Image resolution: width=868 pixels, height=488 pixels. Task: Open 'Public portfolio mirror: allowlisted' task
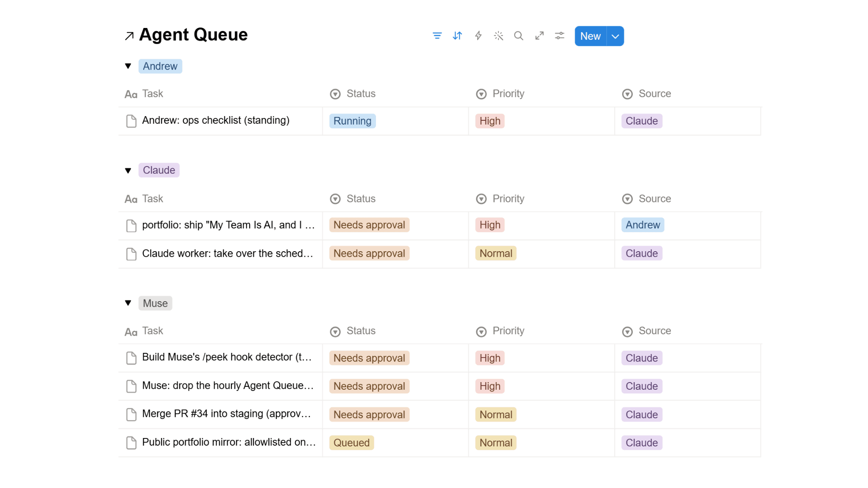coord(229,442)
